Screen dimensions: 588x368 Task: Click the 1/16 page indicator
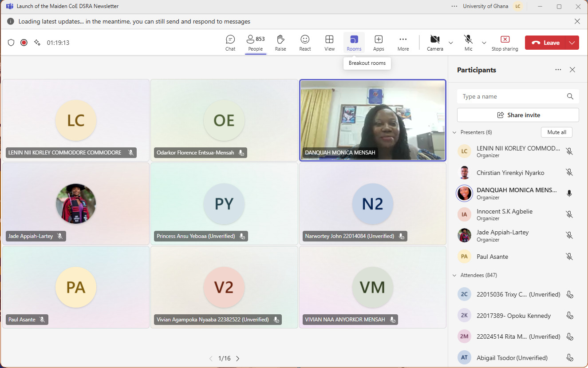point(225,359)
